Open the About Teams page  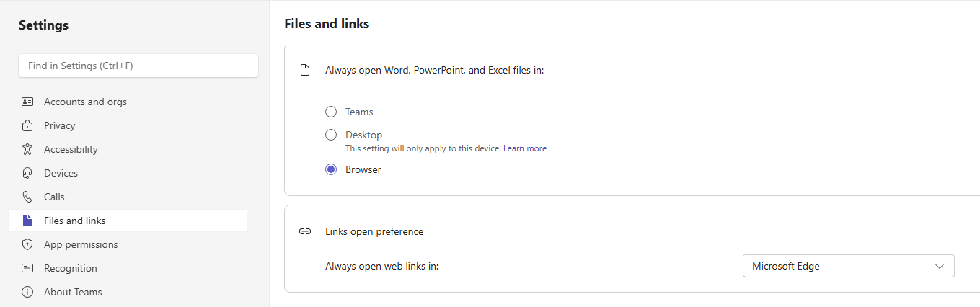tap(73, 292)
